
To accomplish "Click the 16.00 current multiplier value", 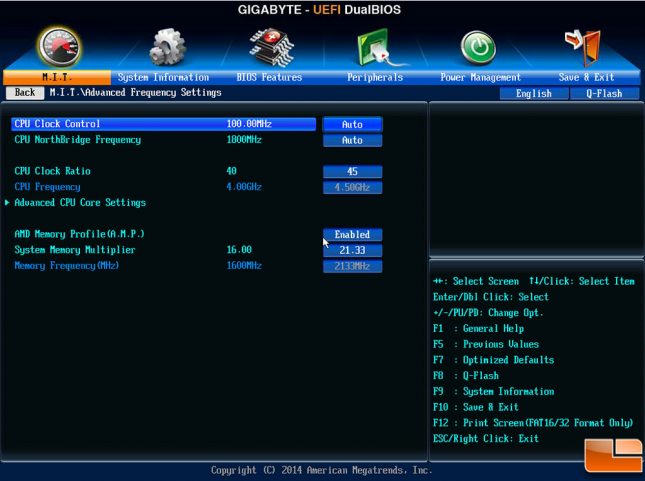I will tap(239, 249).
